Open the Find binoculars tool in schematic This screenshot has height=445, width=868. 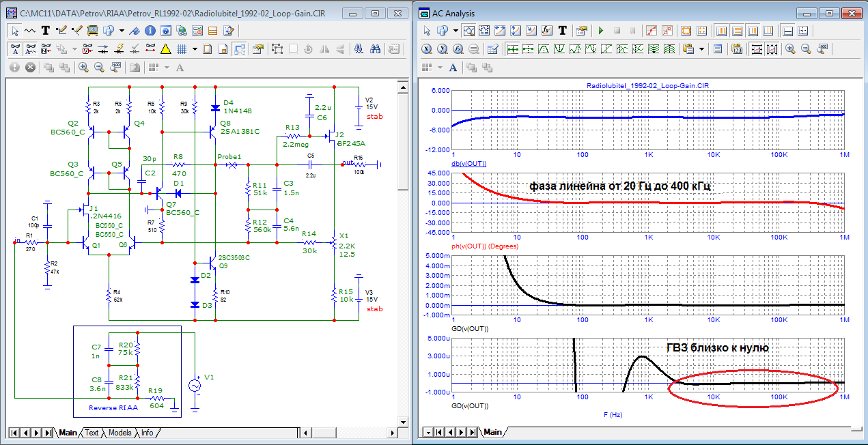(375, 49)
